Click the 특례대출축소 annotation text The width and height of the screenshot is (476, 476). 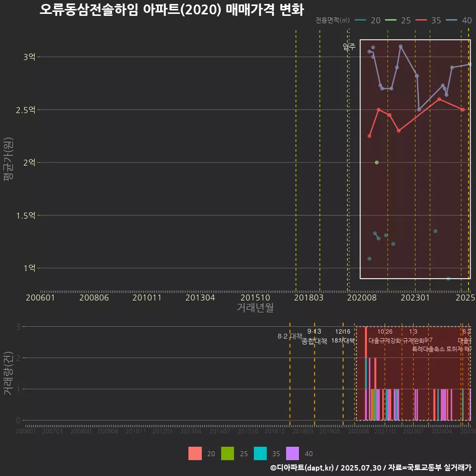(428, 349)
